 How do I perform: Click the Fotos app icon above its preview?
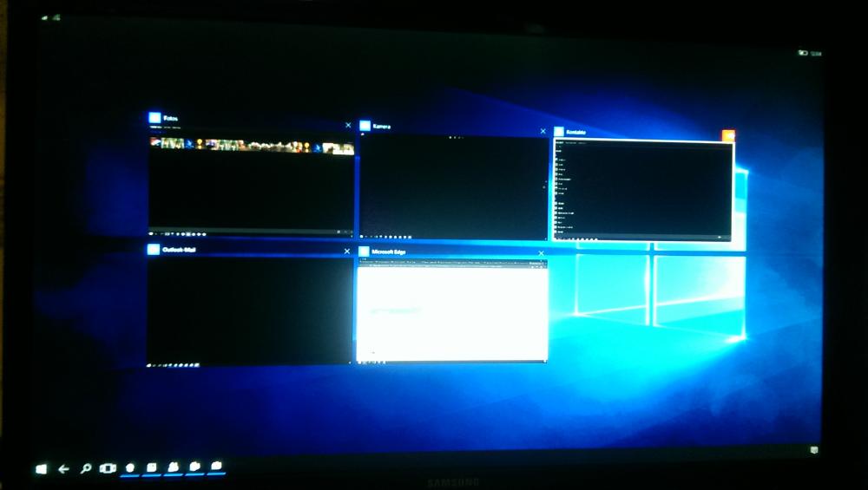[155, 118]
